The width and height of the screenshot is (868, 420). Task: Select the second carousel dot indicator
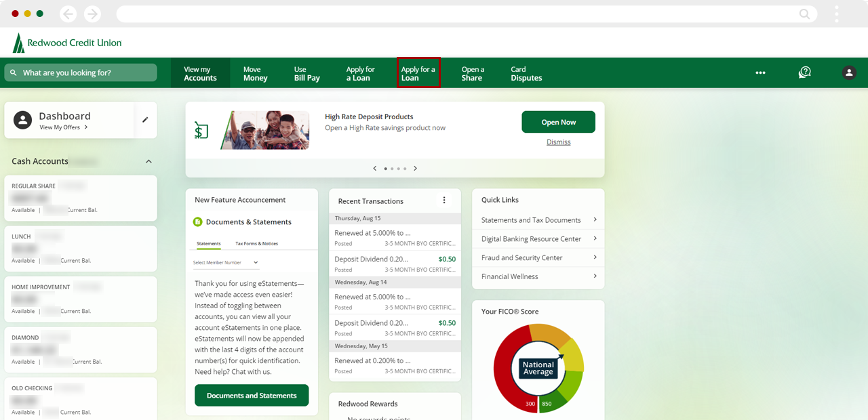pyautogui.click(x=392, y=168)
